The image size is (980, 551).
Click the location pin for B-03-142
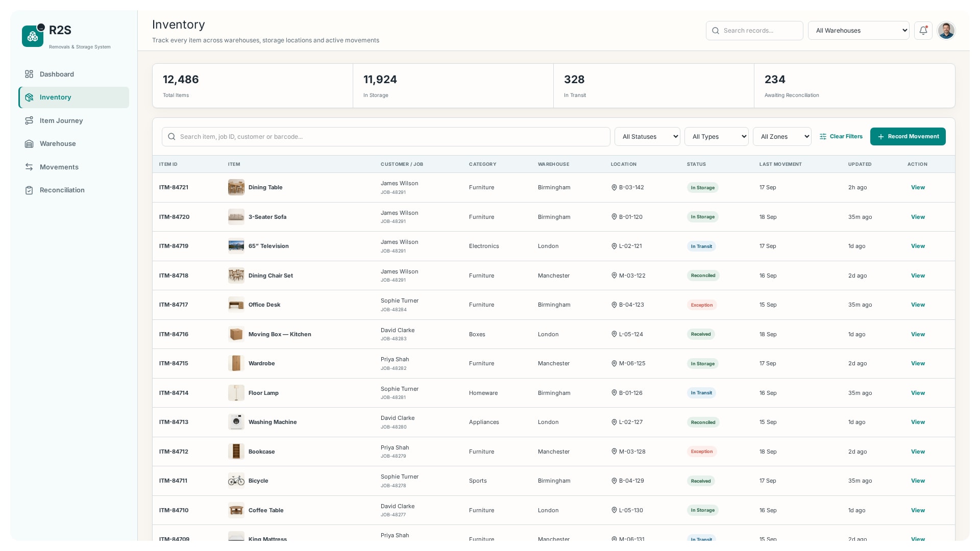coord(614,188)
